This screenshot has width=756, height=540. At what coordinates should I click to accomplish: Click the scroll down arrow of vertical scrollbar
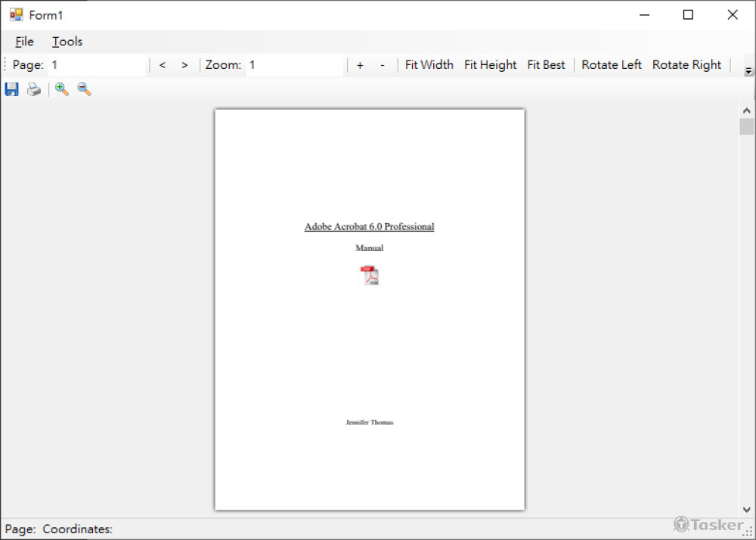(747, 510)
